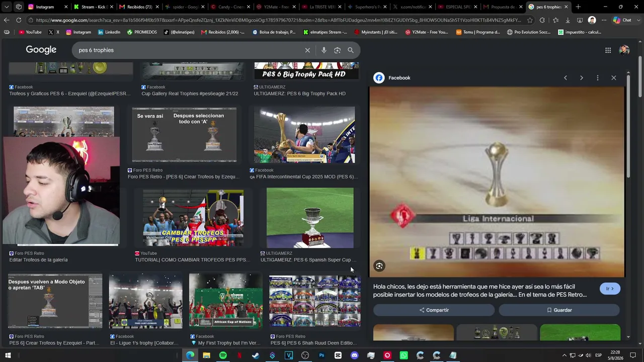644x362 pixels.
Task: Bookmark this page with the star icon
Action: coord(530,20)
